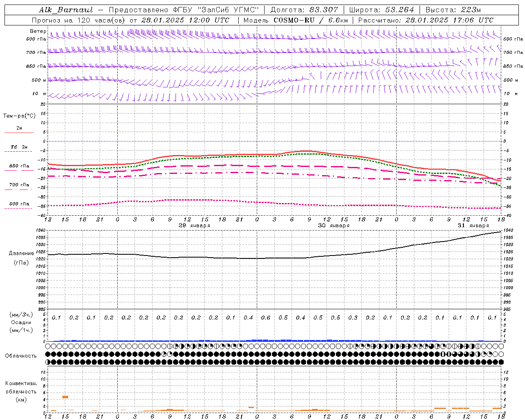Click the Давление pressure label
The height and width of the screenshot is (420, 525).
[x=21, y=253]
